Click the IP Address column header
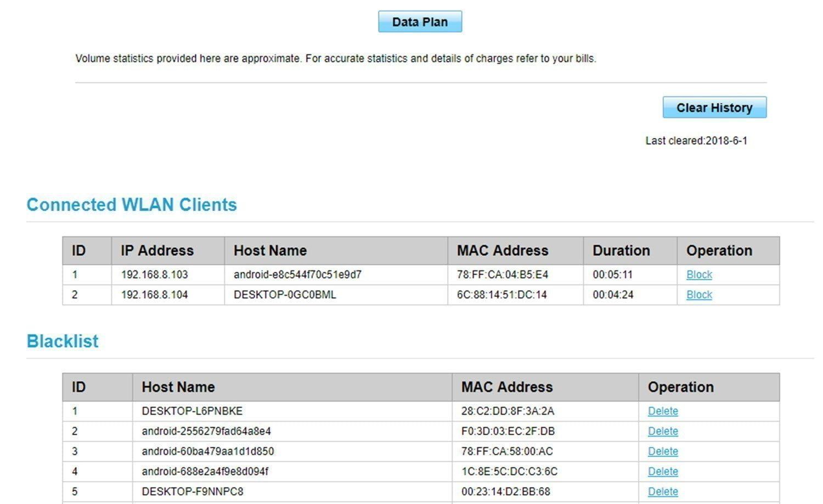Image resolution: width=823 pixels, height=504 pixels. click(157, 251)
